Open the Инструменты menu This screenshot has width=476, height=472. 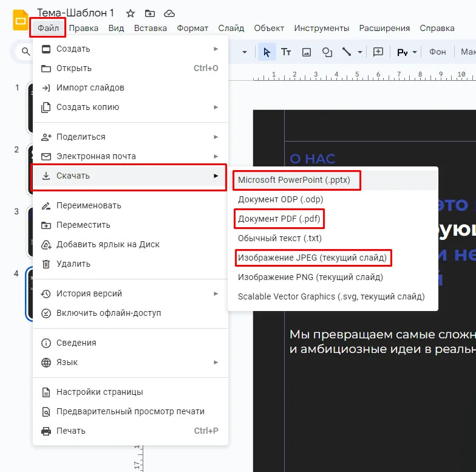pyautogui.click(x=322, y=28)
